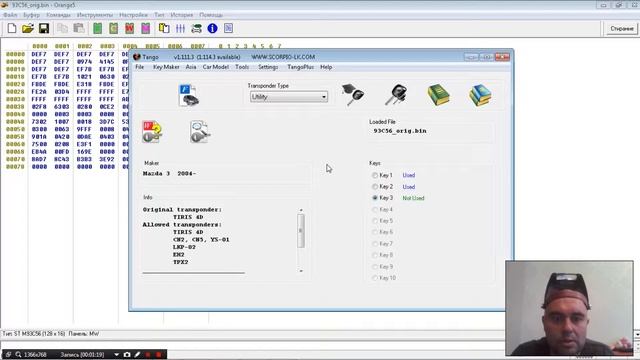Image resolution: width=640 pixels, height=360 pixels.
Task: Open the Настройки menu in Orange5
Action: 133,15
